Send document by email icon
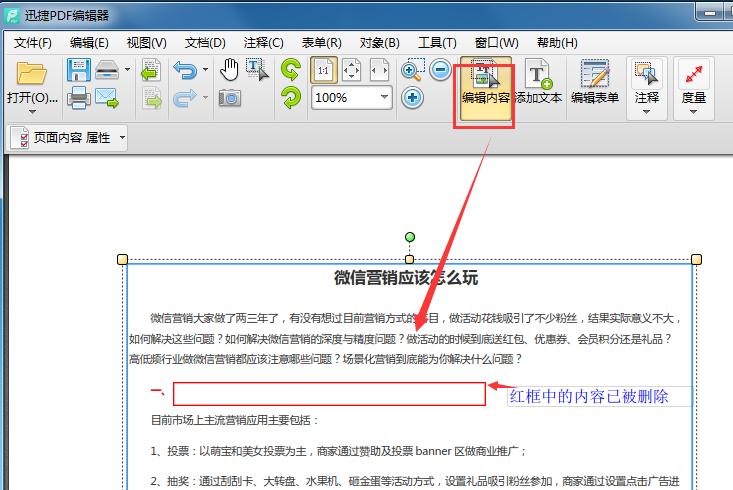This screenshot has height=490, width=733. (107, 98)
